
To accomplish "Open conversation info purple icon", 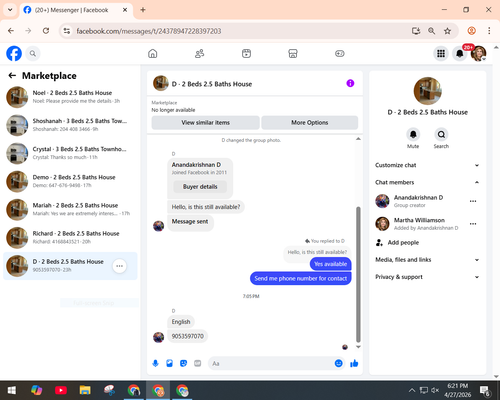I will pos(350,83).
